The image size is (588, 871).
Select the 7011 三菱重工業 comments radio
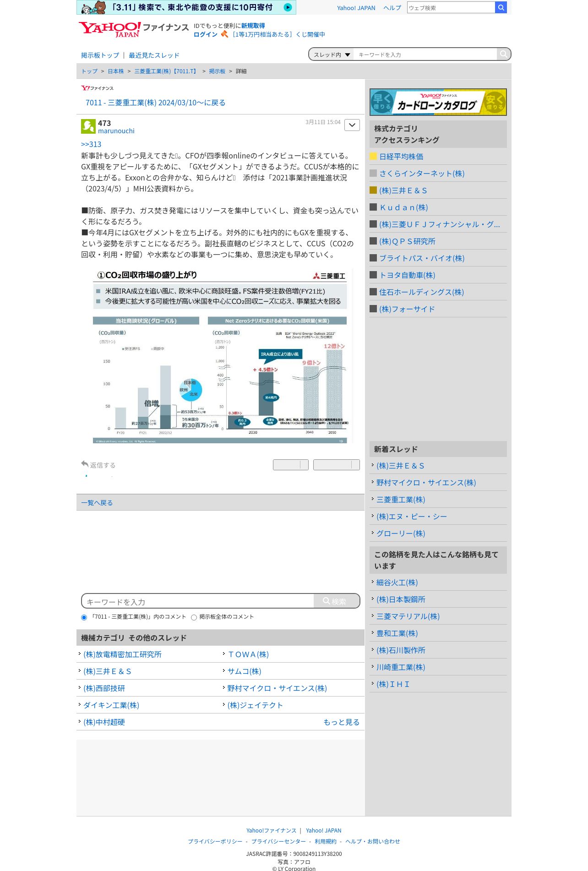[x=84, y=617]
